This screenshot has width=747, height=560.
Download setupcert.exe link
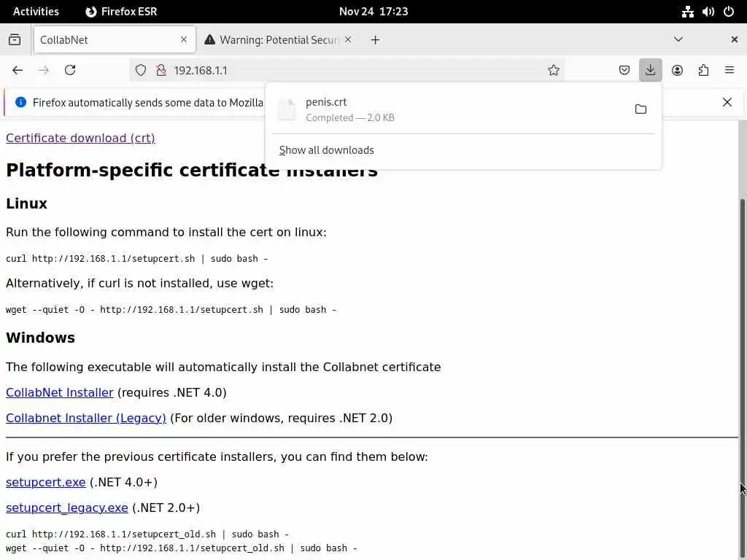pyautogui.click(x=46, y=483)
